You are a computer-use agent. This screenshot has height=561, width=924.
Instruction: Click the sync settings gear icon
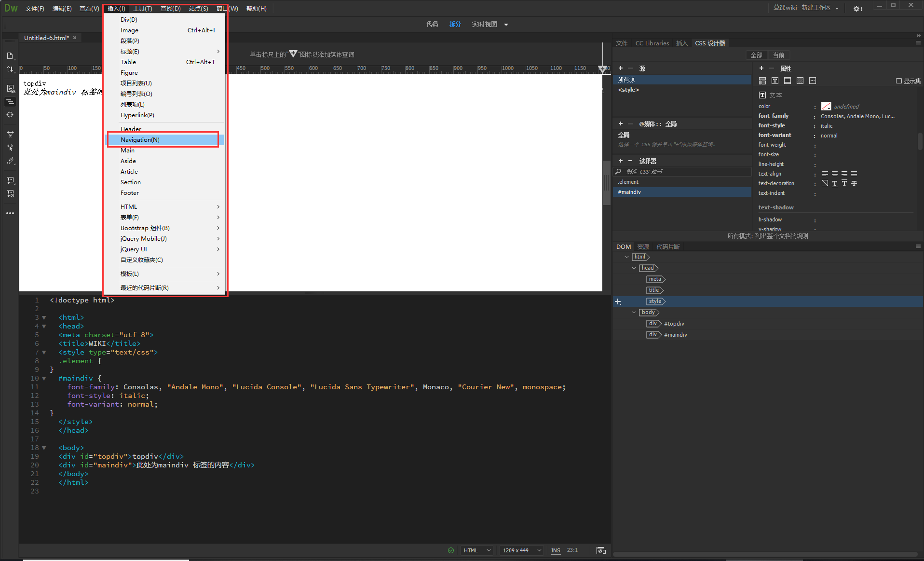click(858, 8)
